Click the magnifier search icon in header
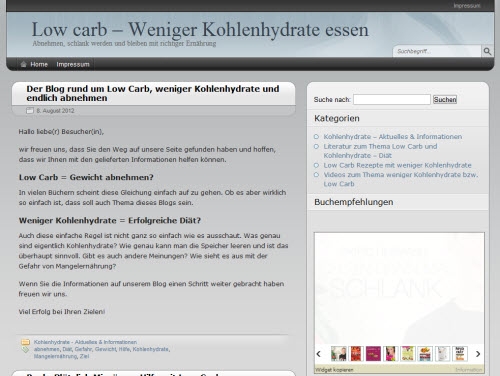 tap(487, 51)
